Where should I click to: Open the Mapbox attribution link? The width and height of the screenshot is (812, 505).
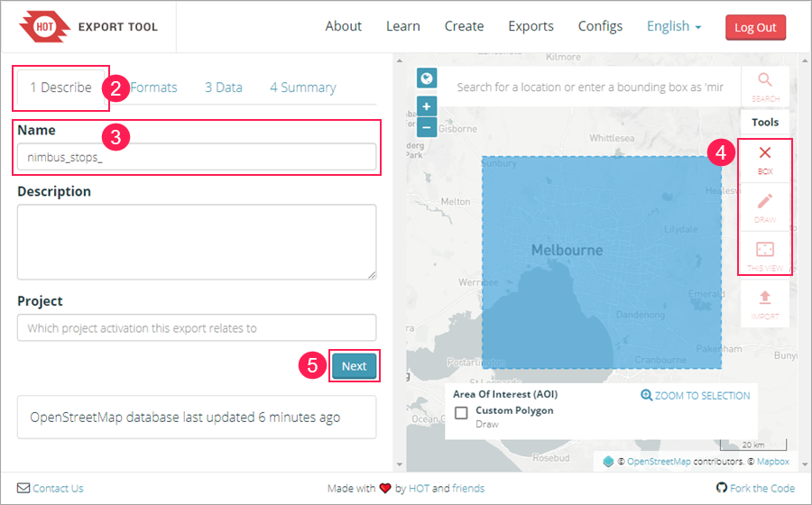click(772, 462)
